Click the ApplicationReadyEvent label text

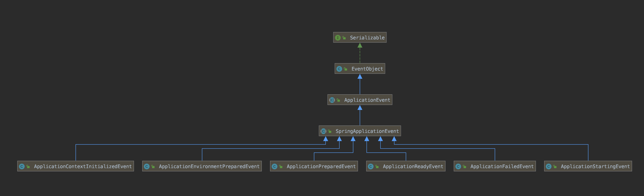413,166
